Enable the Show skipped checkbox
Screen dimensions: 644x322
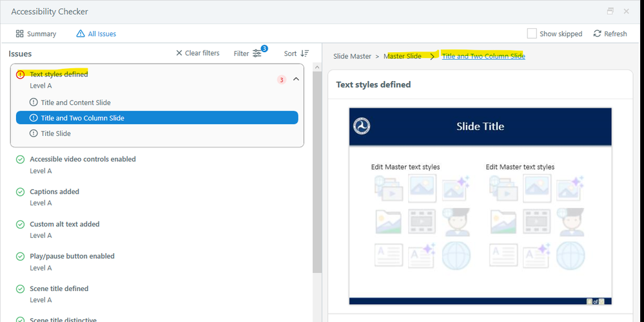532,33
